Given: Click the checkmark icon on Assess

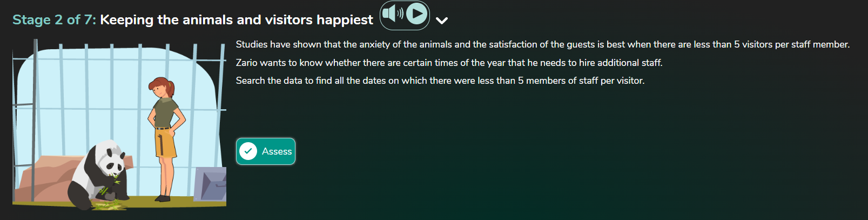Looking at the screenshot, I should point(248,151).
